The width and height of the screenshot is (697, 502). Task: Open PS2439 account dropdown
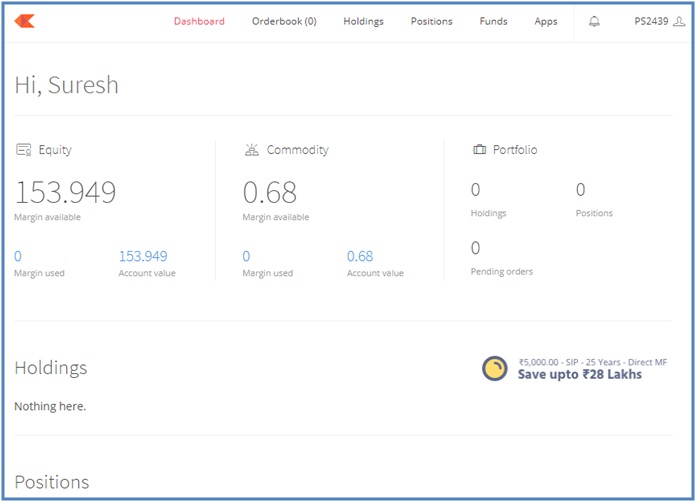coord(651,21)
